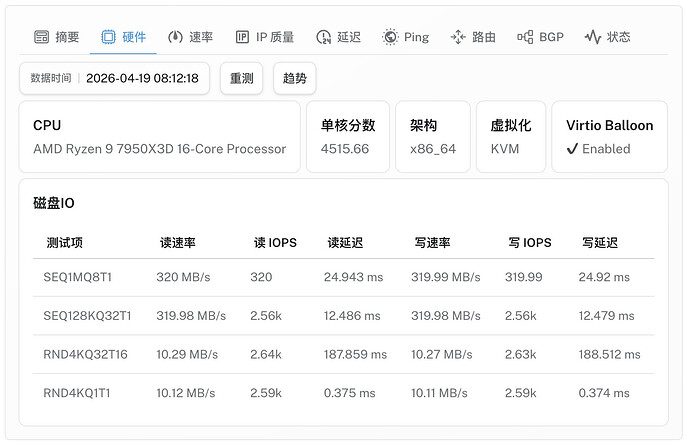Click the 虚拟化 card heading
The width and height of the screenshot is (690, 443).
[x=510, y=125]
